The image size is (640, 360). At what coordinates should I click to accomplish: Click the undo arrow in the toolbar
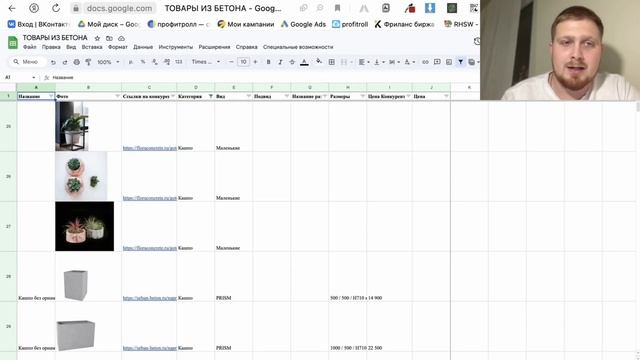pyautogui.click(x=53, y=62)
